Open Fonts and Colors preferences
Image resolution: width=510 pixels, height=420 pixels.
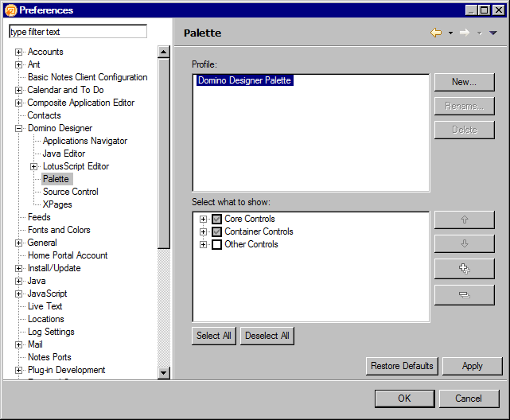(59, 230)
